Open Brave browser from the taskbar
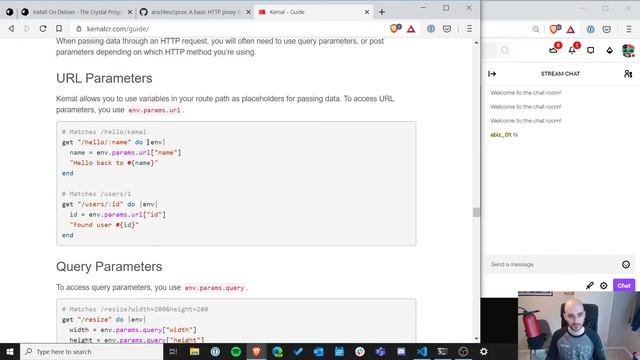 pyautogui.click(x=256, y=351)
